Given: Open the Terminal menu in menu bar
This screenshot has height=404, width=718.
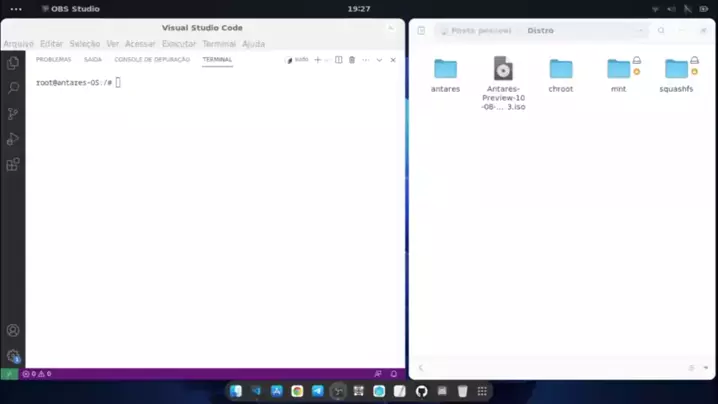Looking at the screenshot, I should tap(219, 44).
